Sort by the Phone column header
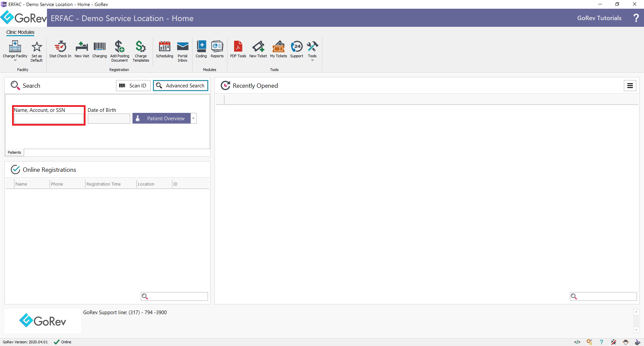This screenshot has width=644, height=346. pos(67,184)
